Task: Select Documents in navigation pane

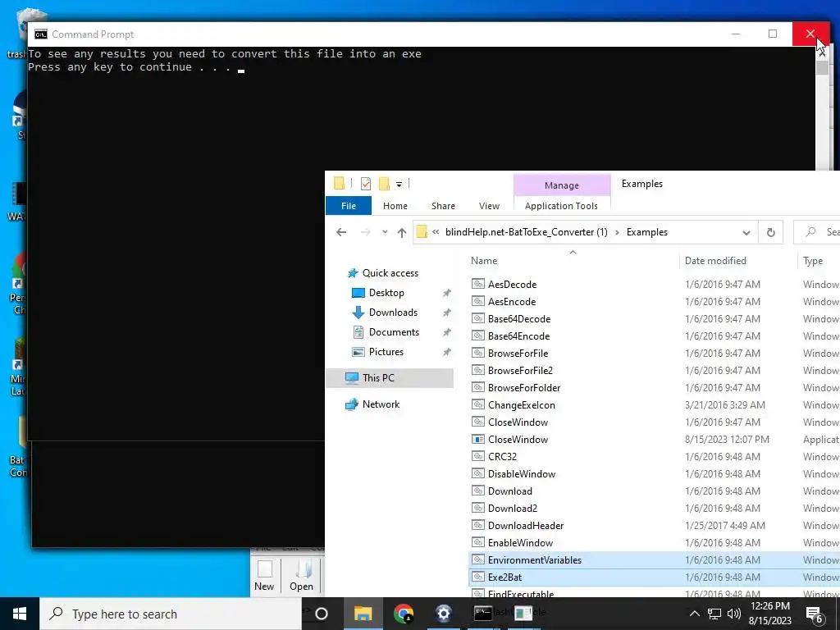Action: [394, 332]
